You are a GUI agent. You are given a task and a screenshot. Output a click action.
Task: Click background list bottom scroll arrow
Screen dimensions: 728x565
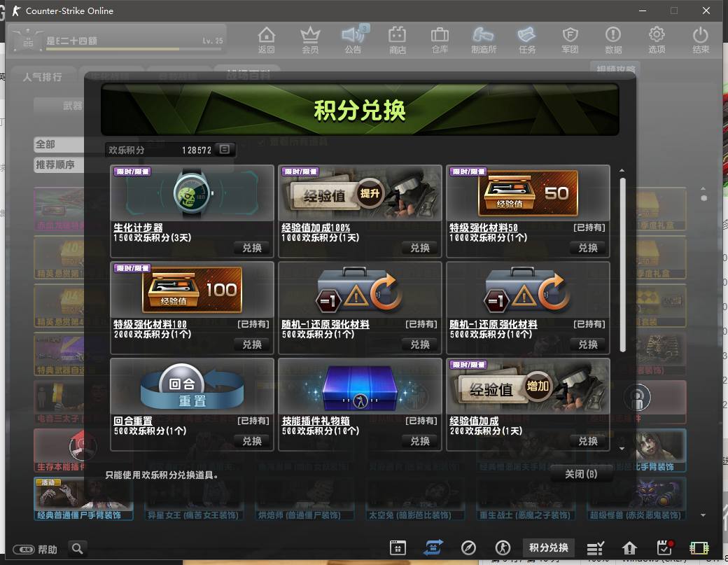click(703, 515)
